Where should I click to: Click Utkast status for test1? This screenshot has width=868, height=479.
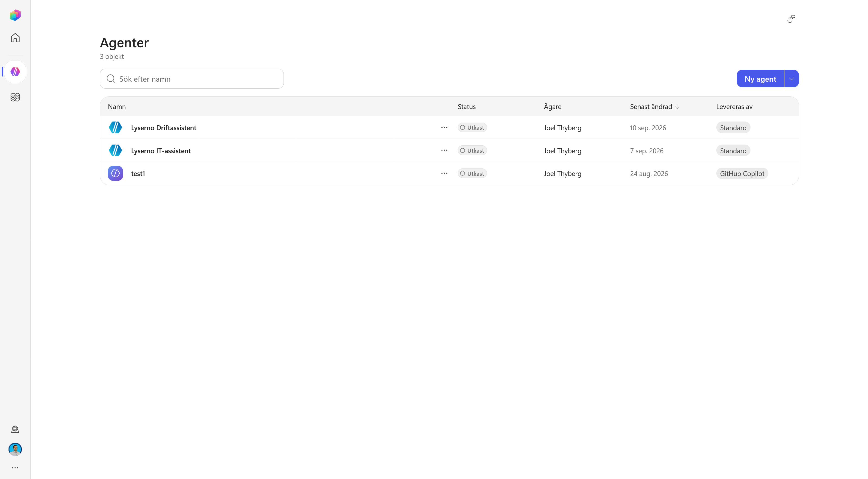(x=472, y=173)
